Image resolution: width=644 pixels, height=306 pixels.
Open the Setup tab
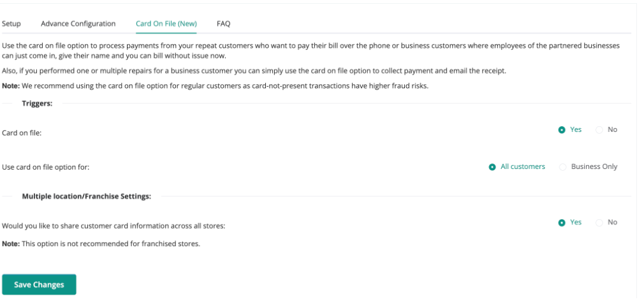click(11, 24)
